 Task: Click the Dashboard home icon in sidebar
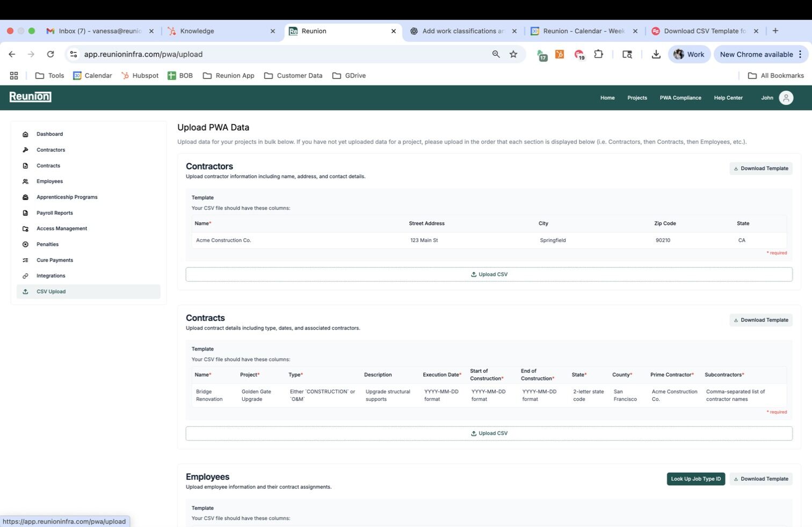[25, 134]
